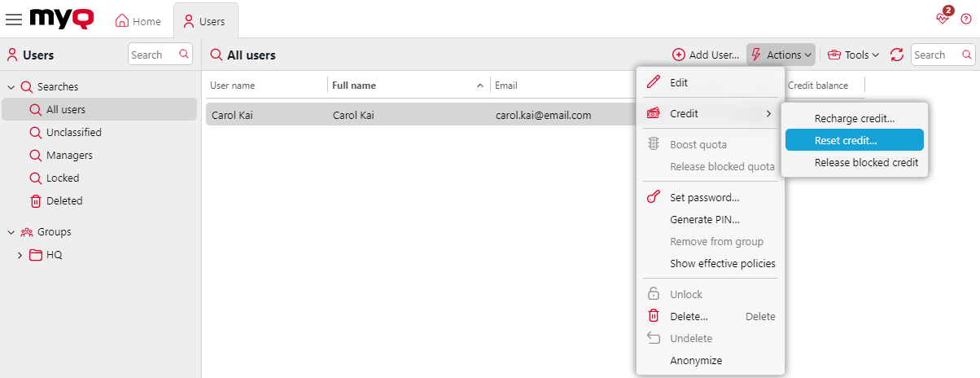This screenshot has width=980, height=378.
Task: Select Anonymize in the Actions menu
Action: click(695, 360)
